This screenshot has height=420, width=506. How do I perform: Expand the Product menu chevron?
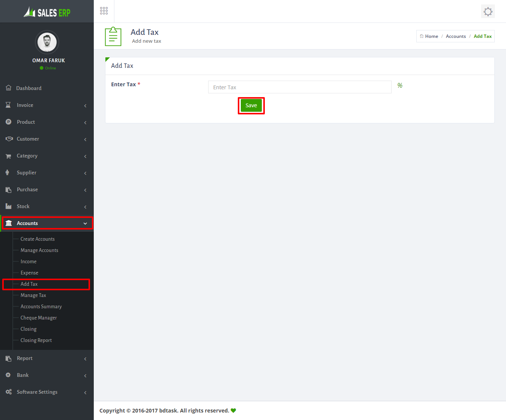coord(85,122)
